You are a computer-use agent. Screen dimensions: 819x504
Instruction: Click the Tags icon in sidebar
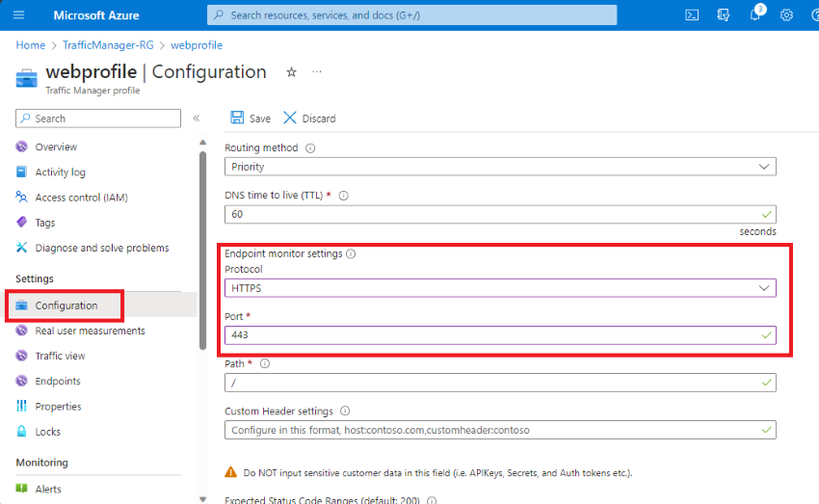(21, 222)
